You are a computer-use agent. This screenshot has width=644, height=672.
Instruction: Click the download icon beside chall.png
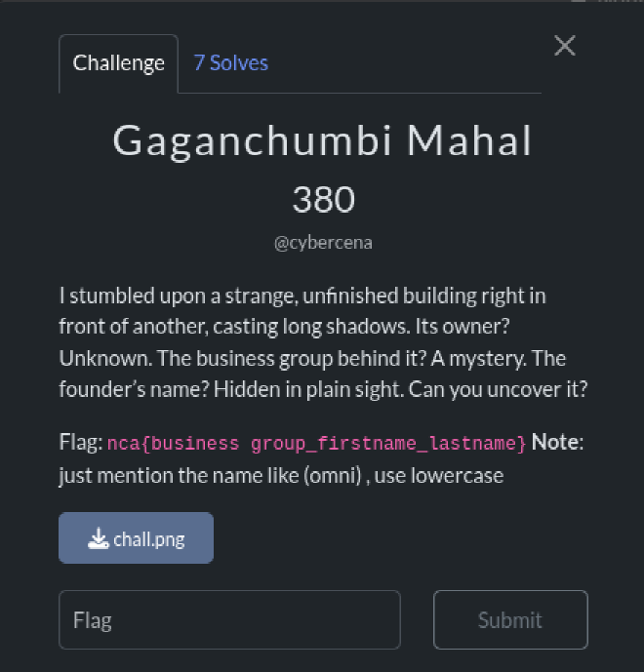pyautogui.click(x=98, y=538)
